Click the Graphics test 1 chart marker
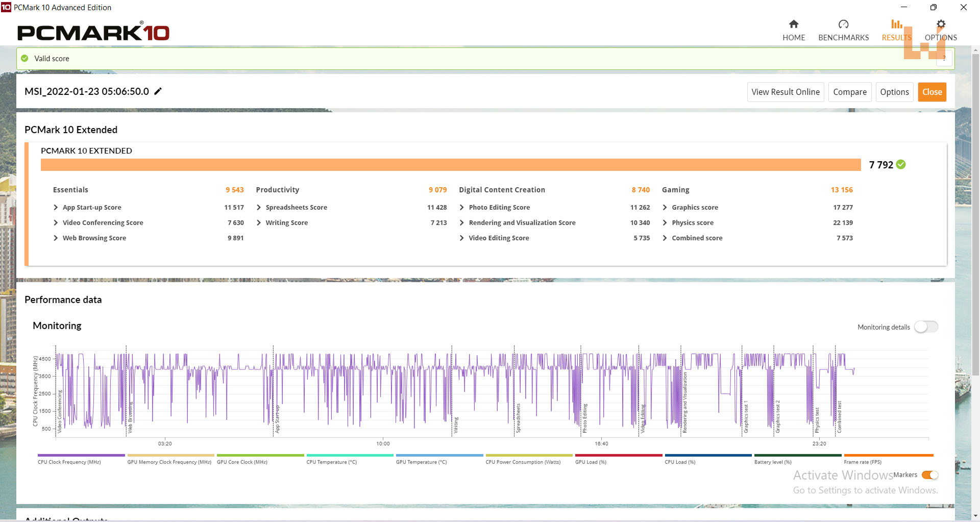Image resolution: width=980 pixels, height=522 pixels. pos(746,416)
